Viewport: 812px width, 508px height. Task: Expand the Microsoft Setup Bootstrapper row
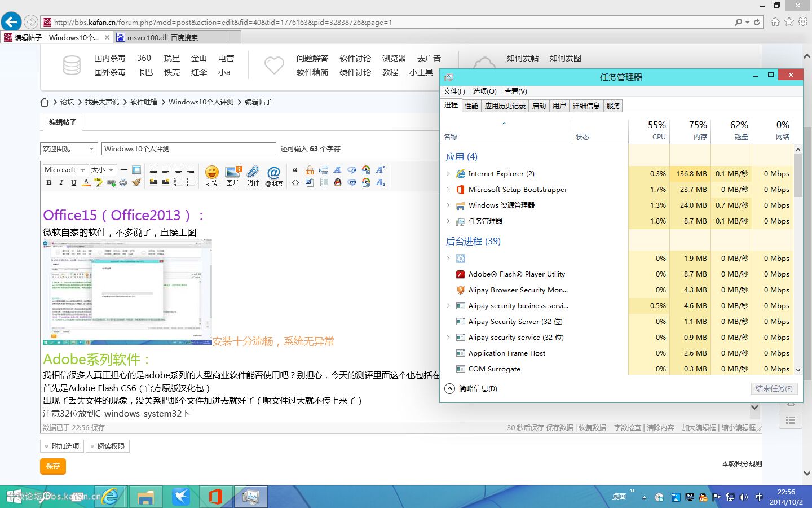click(448, 190)
